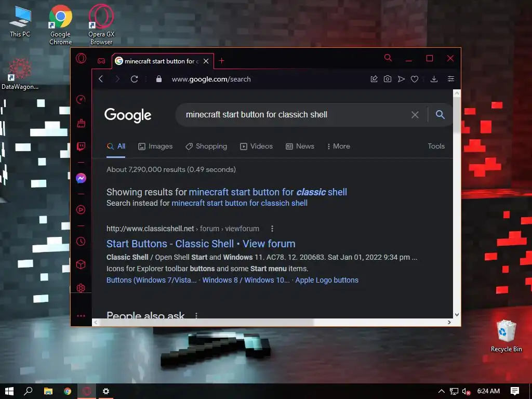Select the Opera GX Browser desktop shortcut

(101, 25)
